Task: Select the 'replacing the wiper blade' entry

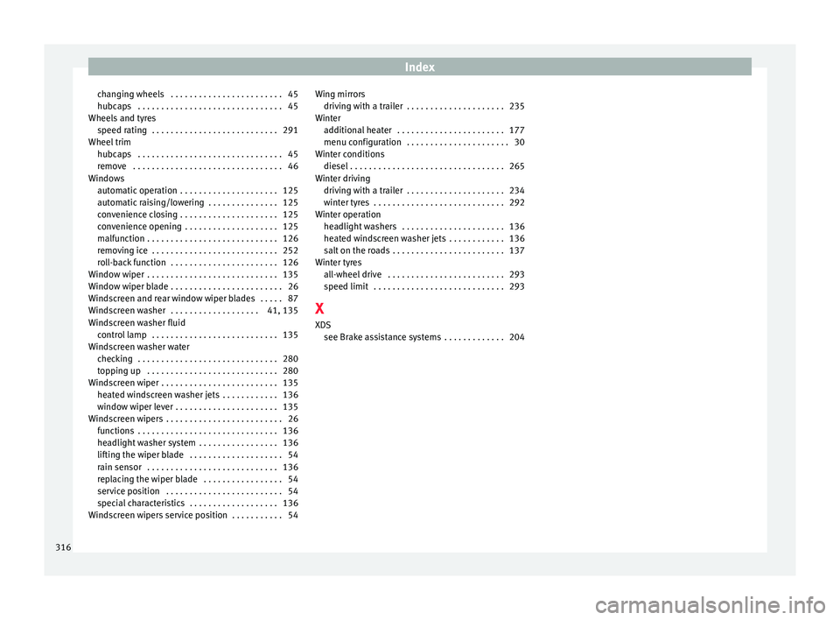Action: click(x=198, y=480)
